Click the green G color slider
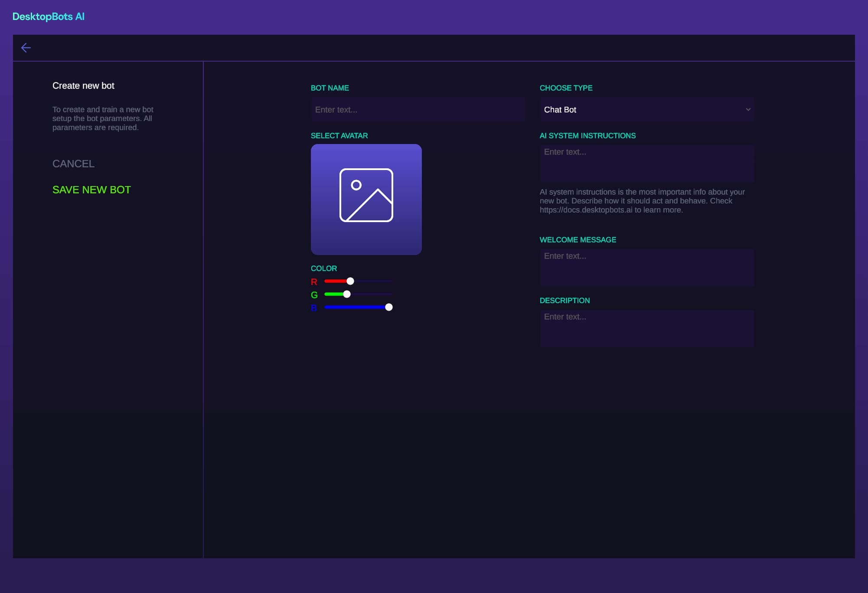 (346, 294)
